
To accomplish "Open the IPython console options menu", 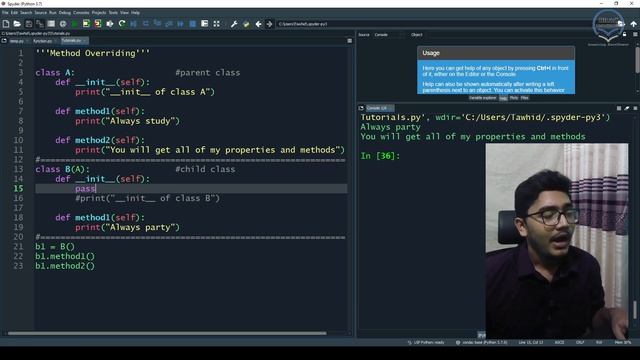I will click(635, 108).
